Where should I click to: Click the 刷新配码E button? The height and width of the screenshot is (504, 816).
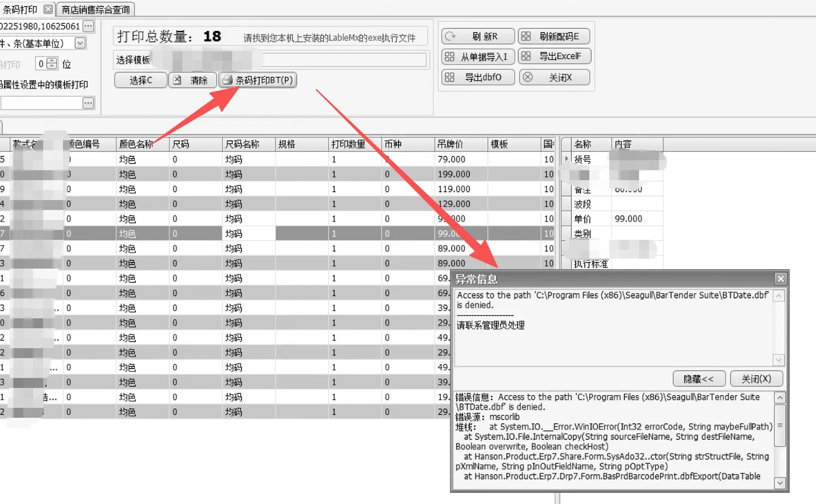click(x=553, y=36)
